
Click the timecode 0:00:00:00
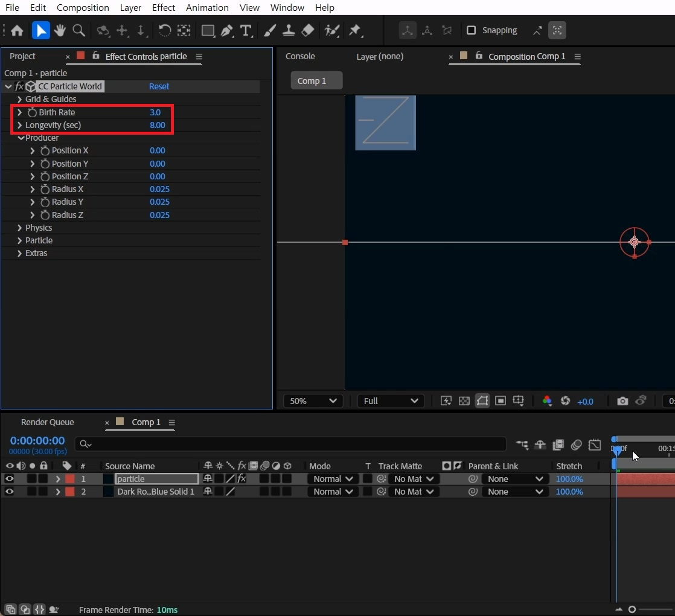(37, 441)
